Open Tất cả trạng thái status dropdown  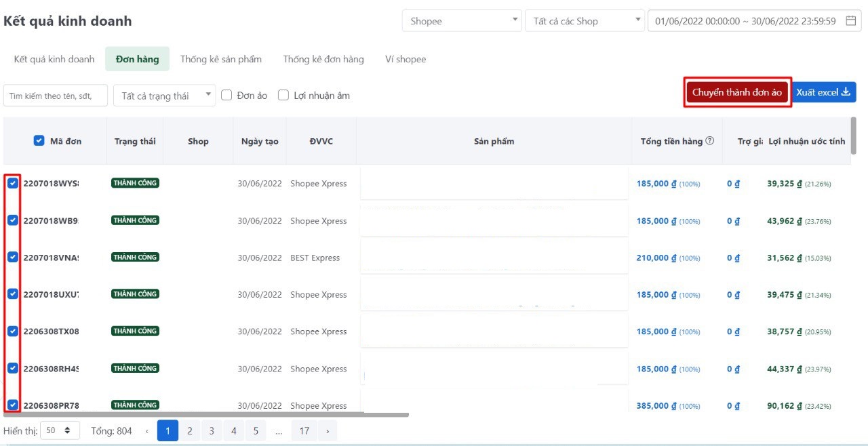coord(164,96)
